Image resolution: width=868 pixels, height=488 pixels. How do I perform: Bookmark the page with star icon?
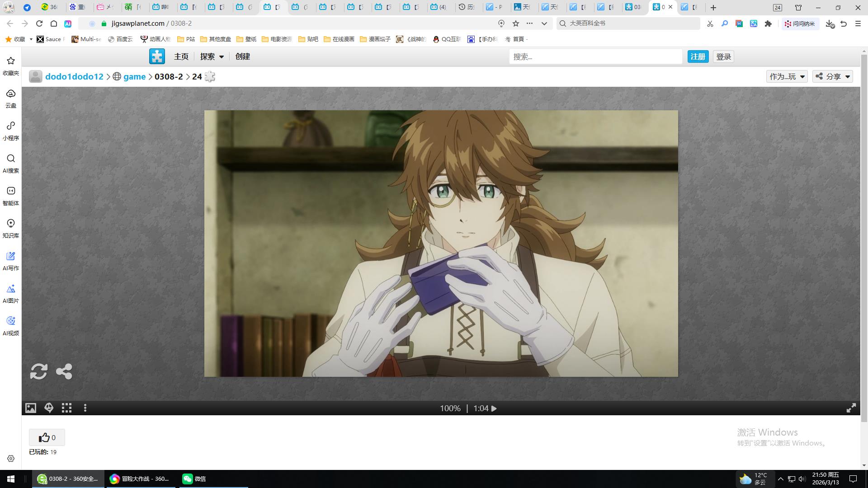coord(515,23)
